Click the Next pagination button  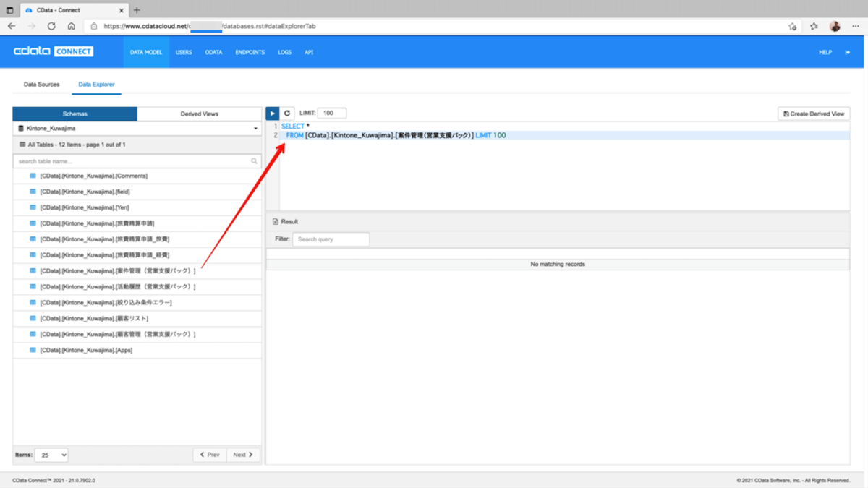coord(243,455)
